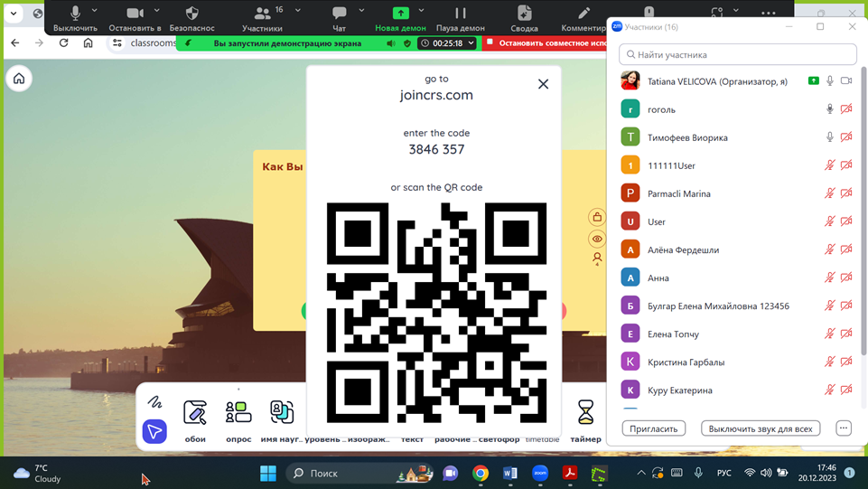Toggle microphone for participant гоголь
Screen dimensions: 868x489
point(829,109)
